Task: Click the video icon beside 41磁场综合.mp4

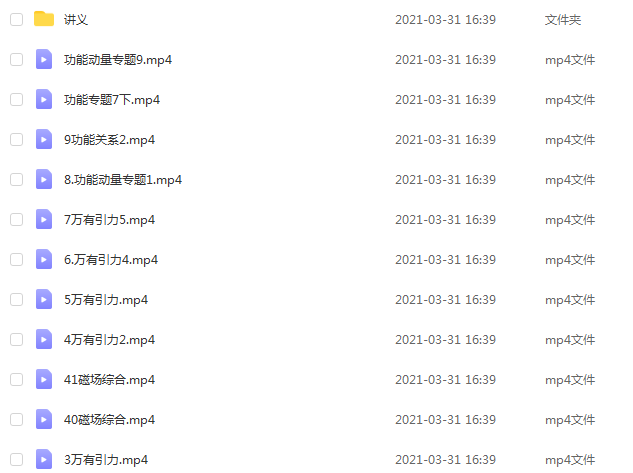Action: 44,379
